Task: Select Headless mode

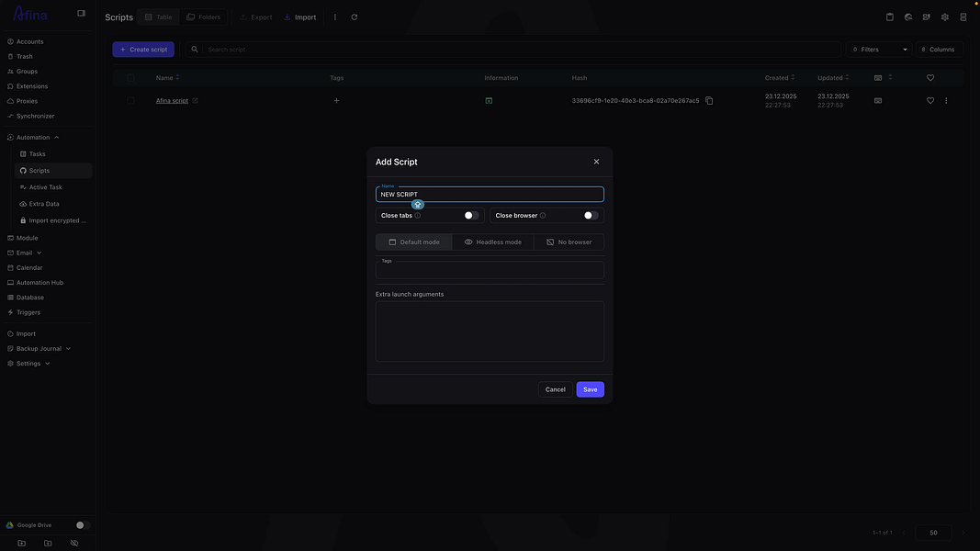Action: [492, 242]
